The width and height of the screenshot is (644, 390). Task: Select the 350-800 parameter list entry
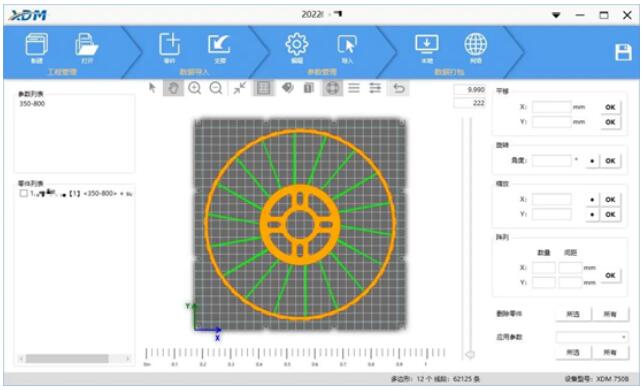[32, 103]
